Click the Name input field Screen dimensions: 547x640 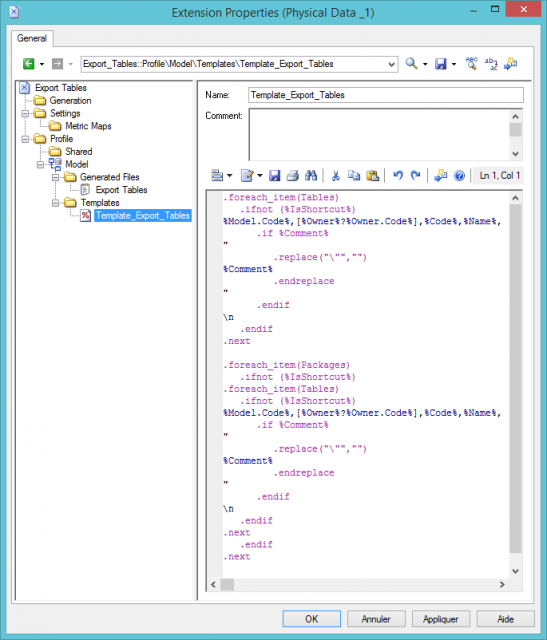coord(386,95)
